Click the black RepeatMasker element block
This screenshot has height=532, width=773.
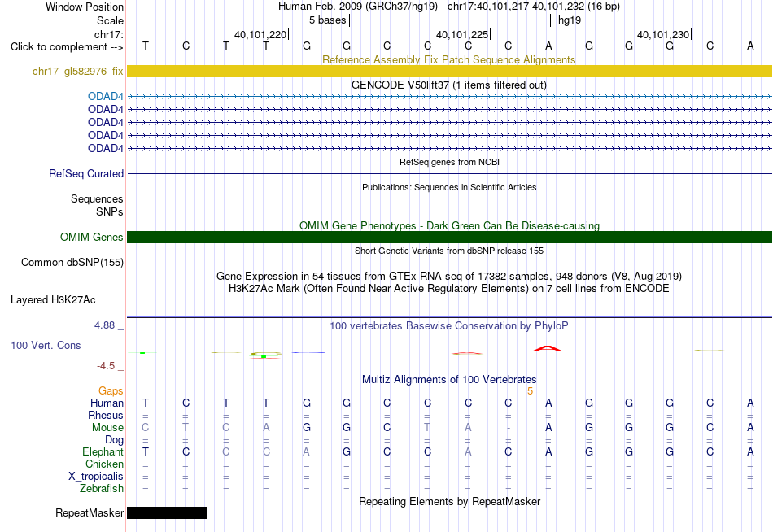coord(167,512)
